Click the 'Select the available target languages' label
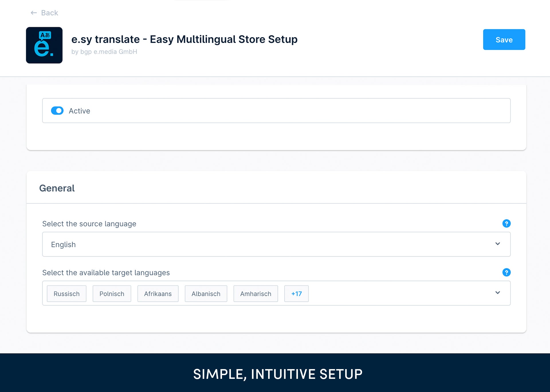Image resolution: width=550 pixels, height=392 pixels. (x=106, y=273)
